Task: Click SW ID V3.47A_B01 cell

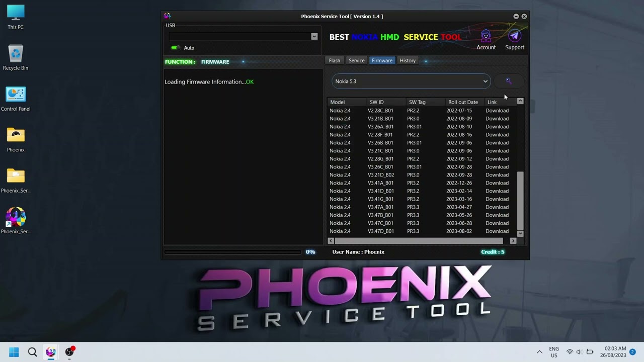Action: [x=381, y=207]
